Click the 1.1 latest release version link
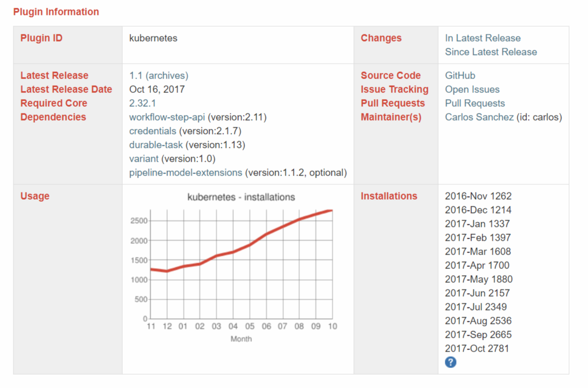 point(136,76)
